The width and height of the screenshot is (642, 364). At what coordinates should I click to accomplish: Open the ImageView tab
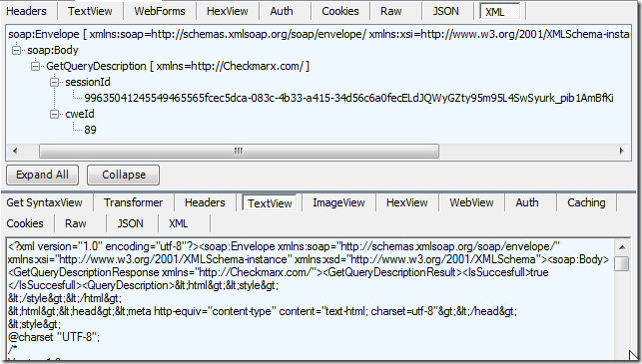coord(338,202)
